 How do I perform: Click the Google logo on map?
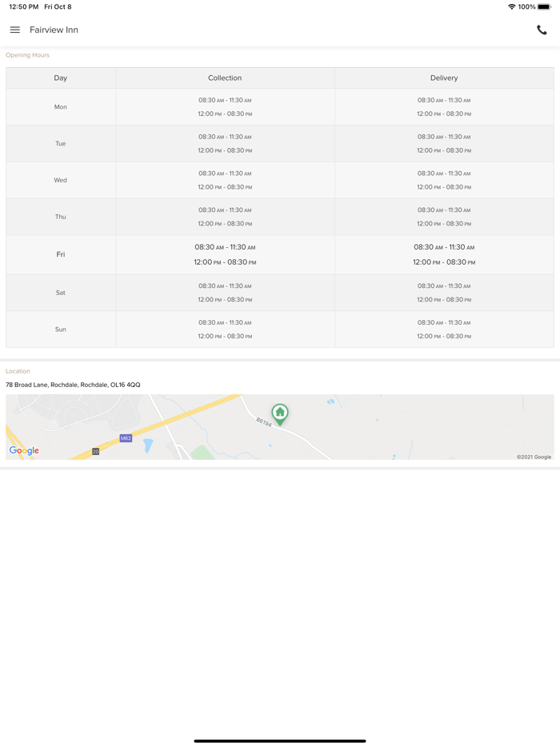pyautogui.click(x=24, y=450)
